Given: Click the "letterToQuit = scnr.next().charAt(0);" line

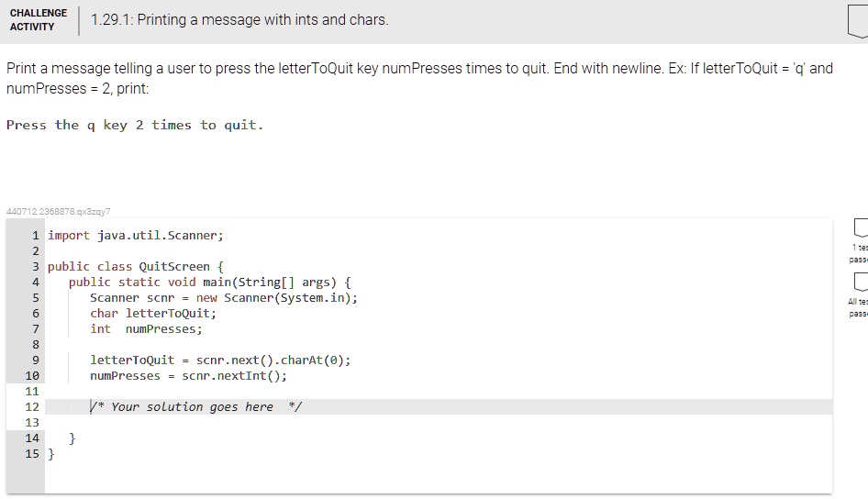Looking at the screenshot, I should point(220,360).
